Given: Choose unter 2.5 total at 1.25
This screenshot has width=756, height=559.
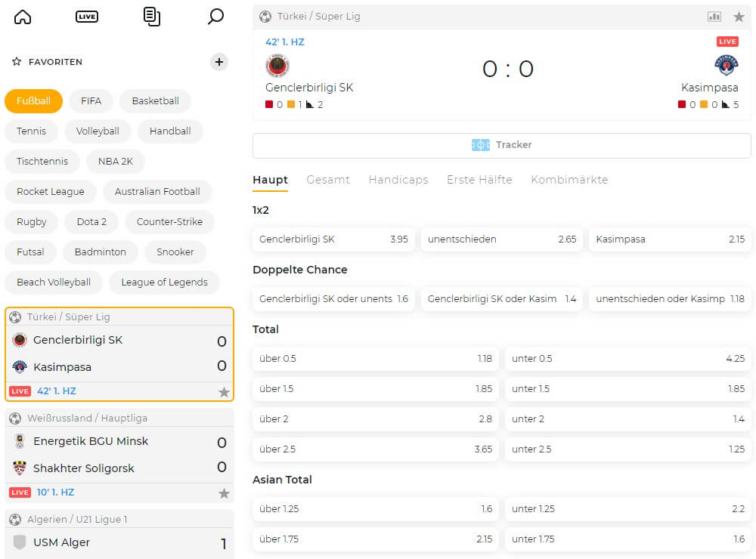Looking at the screenshot, I should pyautogui.click(x=628, y=449).
